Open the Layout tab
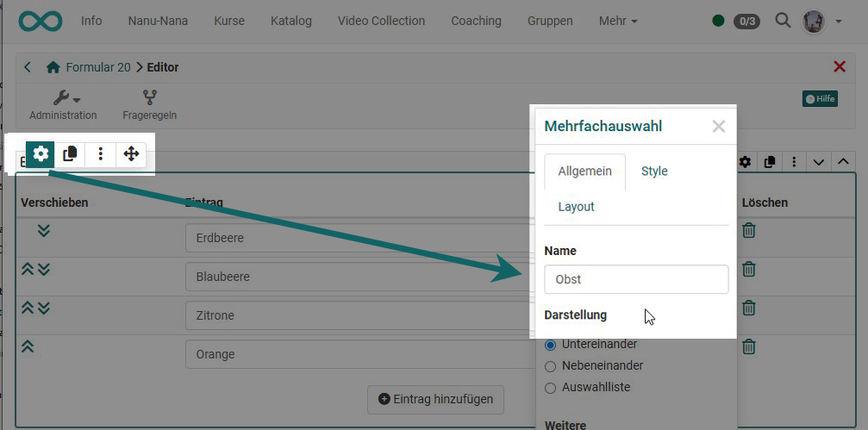868x430 pixels. click(x=576, y=207)
